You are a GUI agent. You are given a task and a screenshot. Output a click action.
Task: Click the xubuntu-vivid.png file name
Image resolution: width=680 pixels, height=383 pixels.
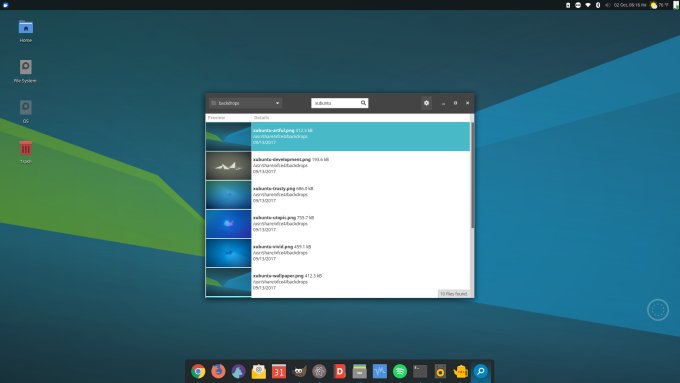pyautogui.click(x=273, y=246)
